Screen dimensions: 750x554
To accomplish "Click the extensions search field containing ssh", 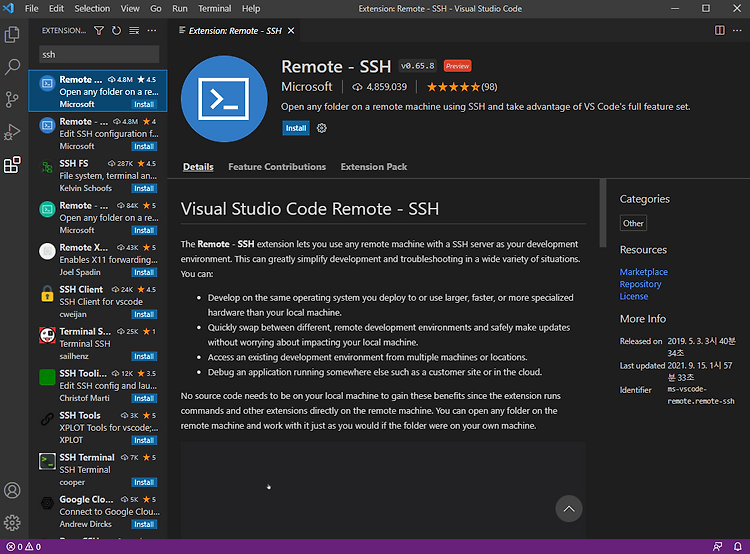I will pyautogui.click(x=99, y=55).
